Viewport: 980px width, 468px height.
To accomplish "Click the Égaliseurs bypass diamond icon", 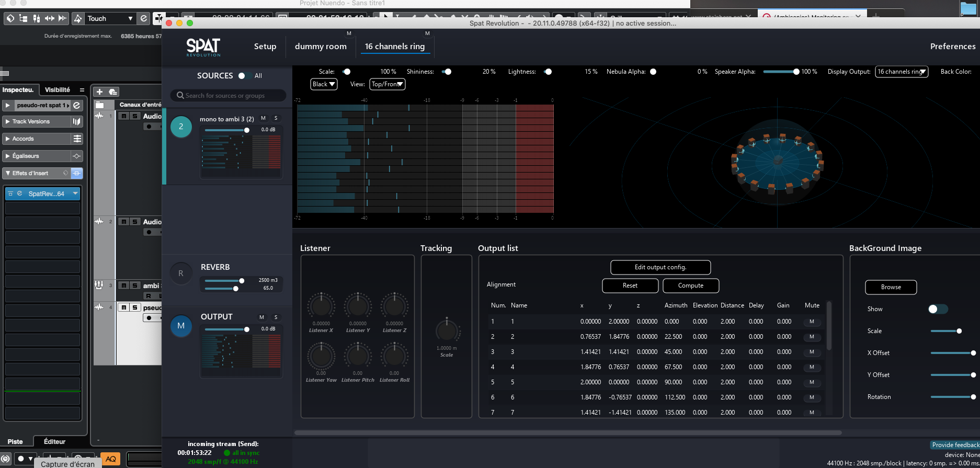I will point(77,156).
